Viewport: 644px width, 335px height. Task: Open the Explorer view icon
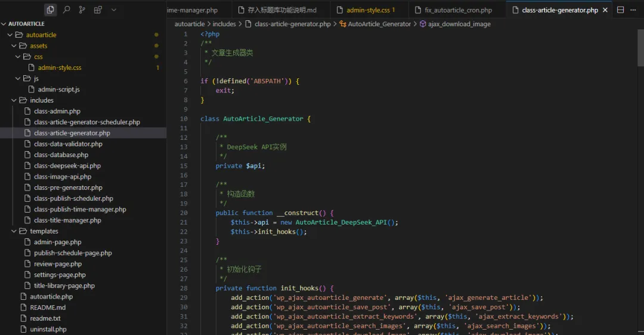point(50,10)
